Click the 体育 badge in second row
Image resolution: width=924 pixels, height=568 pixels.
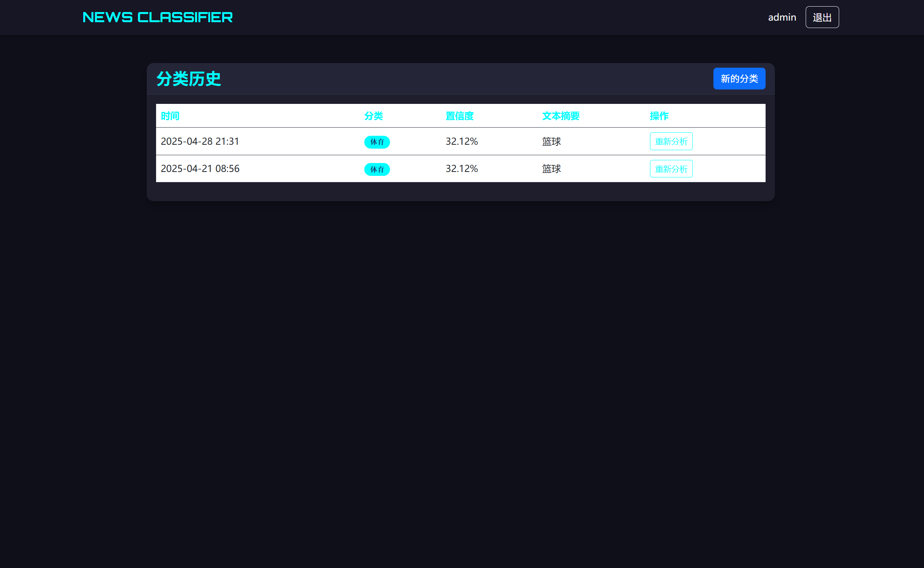(x=377, y=169)
